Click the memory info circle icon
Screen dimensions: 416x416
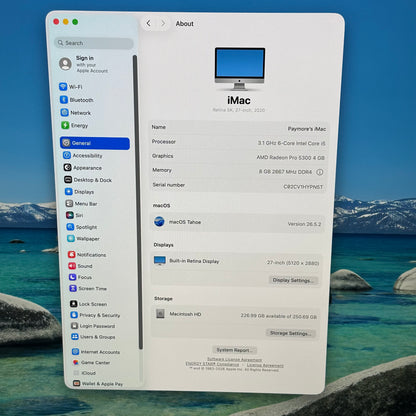319,172
